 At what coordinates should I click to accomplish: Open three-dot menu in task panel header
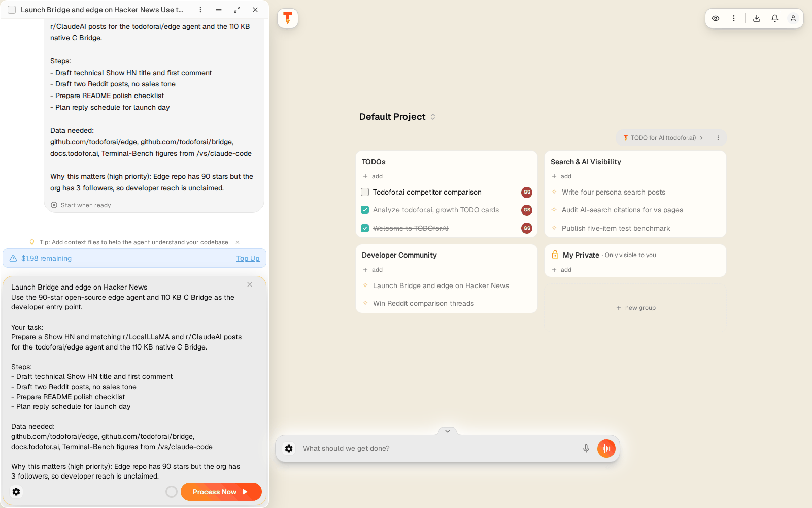pos(200,10)
